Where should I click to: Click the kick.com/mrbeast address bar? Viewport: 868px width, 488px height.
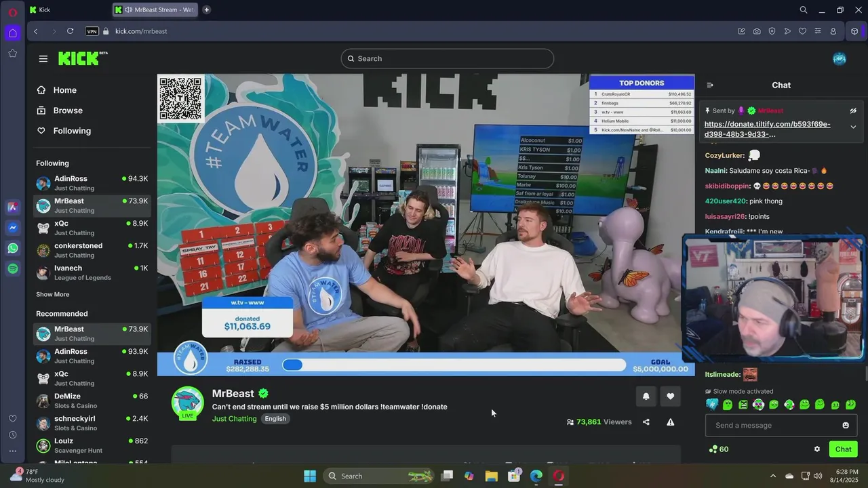click(x=141, y=31)
